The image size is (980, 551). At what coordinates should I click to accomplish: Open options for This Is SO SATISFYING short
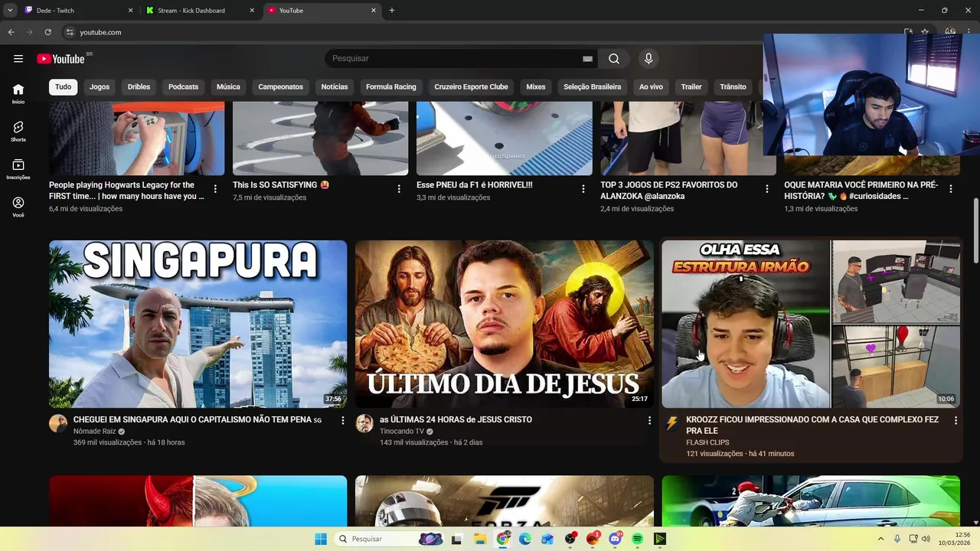click(x=399, y=189)
